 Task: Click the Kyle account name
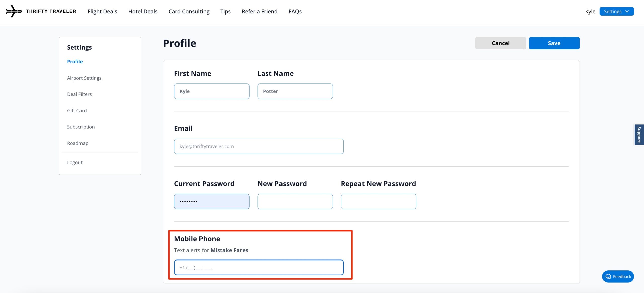click(x=590, y=11)
